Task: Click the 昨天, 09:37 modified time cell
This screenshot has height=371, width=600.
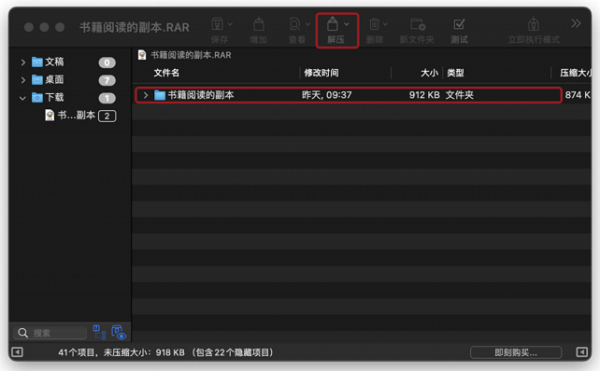Action: 327,95
